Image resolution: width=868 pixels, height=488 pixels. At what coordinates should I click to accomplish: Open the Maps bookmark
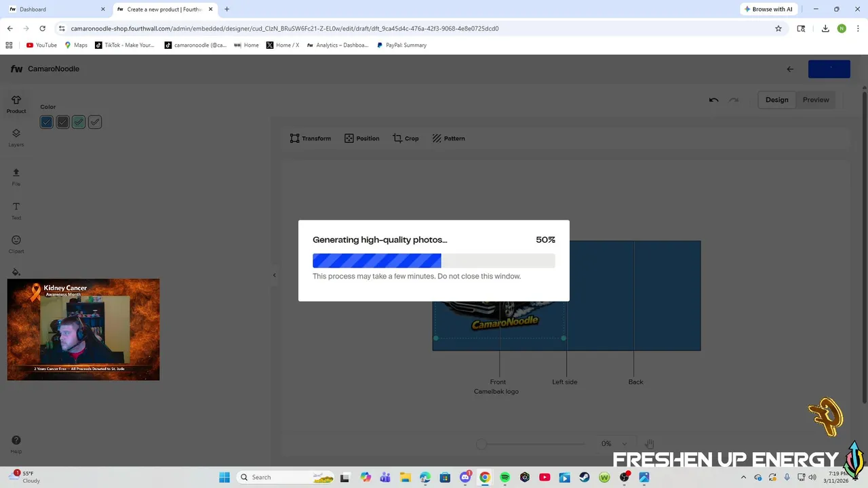click(76, 45)
